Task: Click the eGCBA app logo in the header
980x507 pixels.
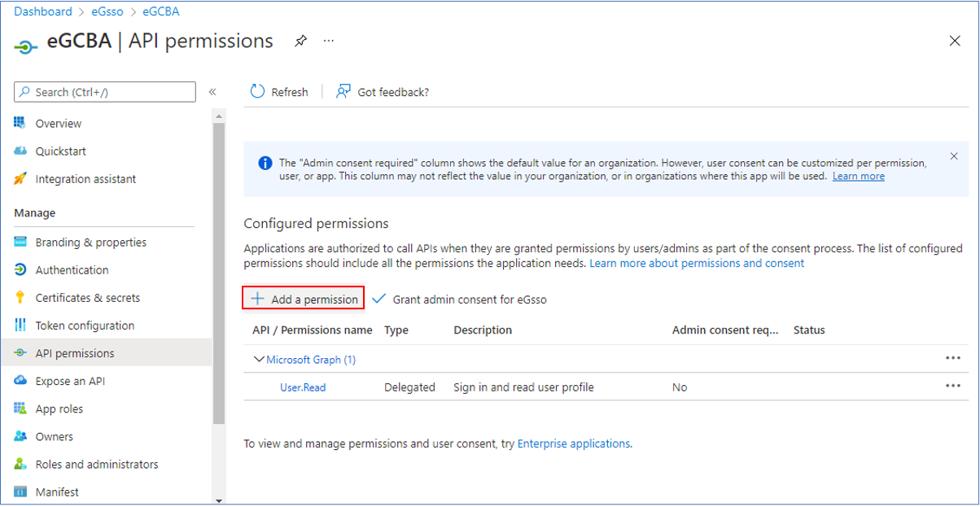Action: [26, 47]
